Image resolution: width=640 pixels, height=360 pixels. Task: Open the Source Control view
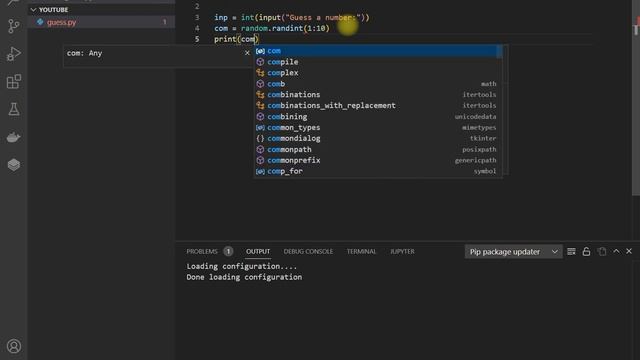[13, 26]
